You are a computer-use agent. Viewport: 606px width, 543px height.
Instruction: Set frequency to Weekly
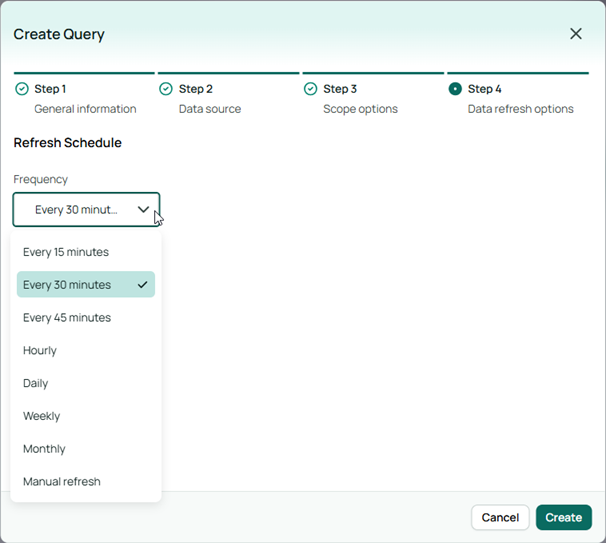click(86, 416)
